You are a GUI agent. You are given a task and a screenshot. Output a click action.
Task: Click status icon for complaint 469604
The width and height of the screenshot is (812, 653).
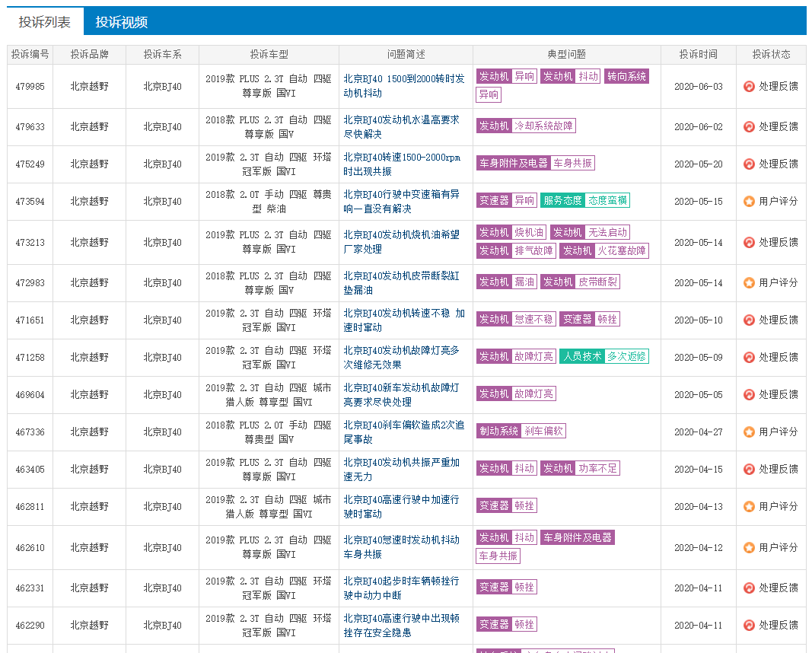click(x=749, y=394)
